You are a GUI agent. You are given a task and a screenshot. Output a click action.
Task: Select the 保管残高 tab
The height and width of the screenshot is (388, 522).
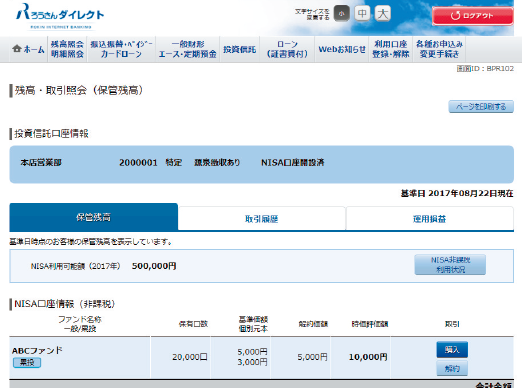click(93, 217)
